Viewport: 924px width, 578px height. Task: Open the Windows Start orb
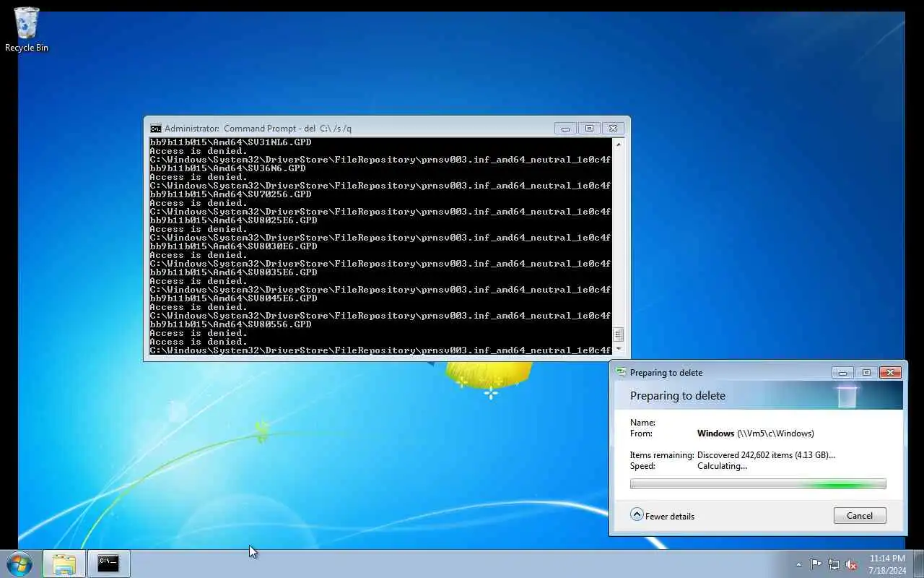pos(19,564)
